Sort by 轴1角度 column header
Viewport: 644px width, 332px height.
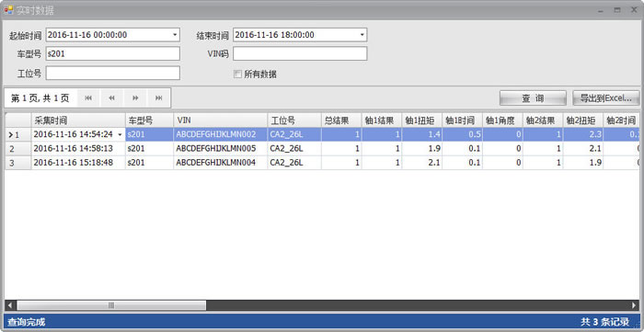tap(502, 120)
